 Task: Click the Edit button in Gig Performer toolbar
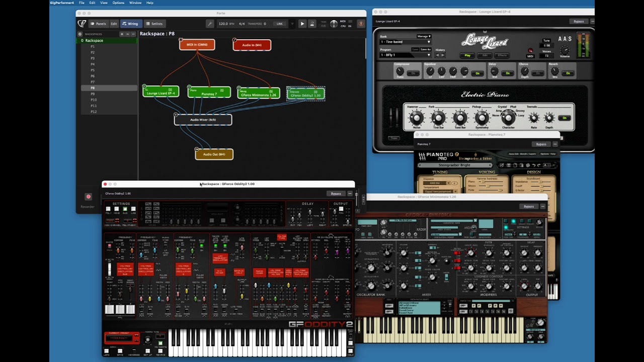114,24
